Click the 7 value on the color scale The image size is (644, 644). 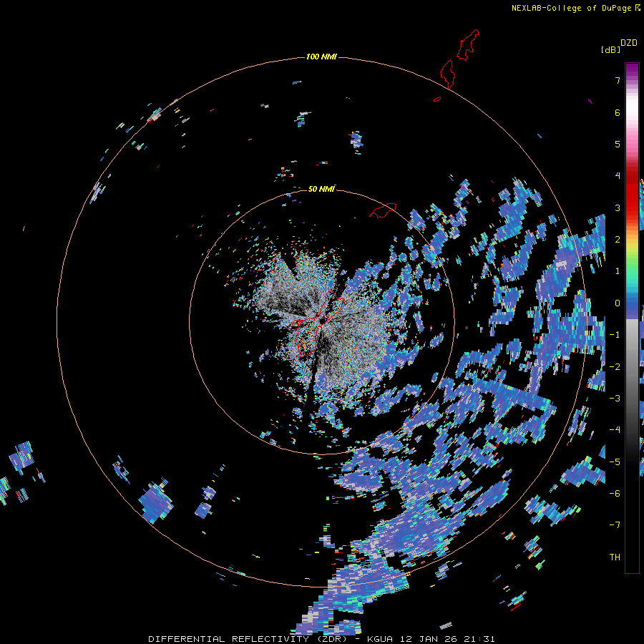tap(618, 80)
